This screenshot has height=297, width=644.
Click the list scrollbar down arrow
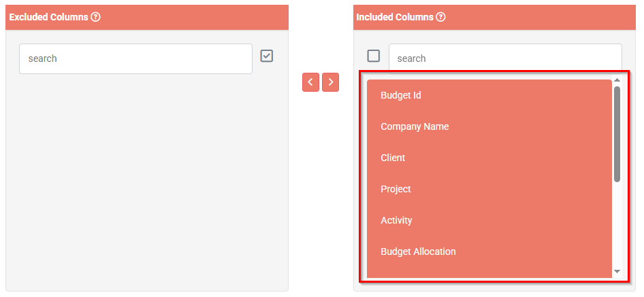coord(617,272)
